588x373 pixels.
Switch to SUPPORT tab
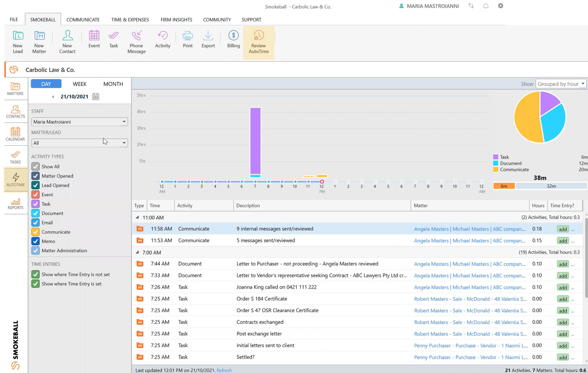click(x=251, y=20)
